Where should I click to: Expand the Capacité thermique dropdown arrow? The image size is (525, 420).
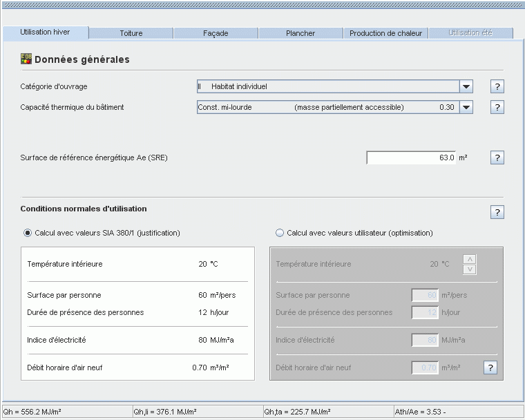(x=466, y=107)
